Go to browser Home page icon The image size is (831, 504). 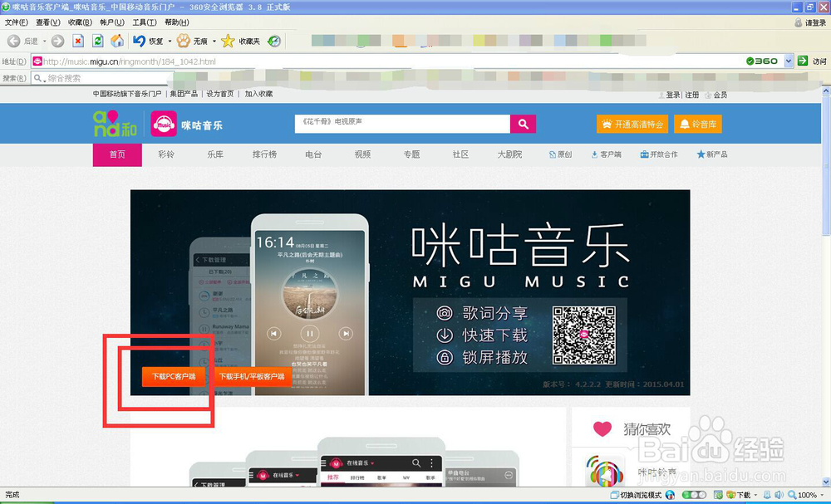[x=117, y=41]
